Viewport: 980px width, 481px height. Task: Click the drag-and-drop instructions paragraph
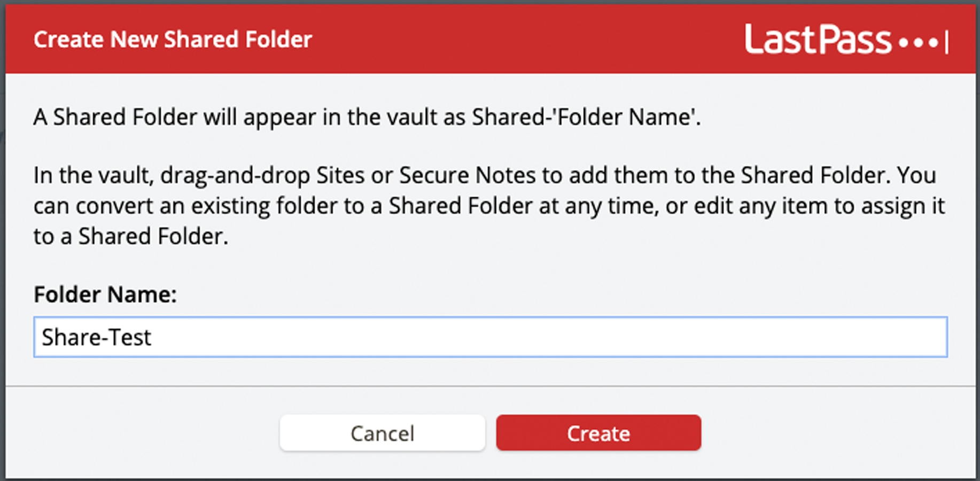[x=489, y=206]
